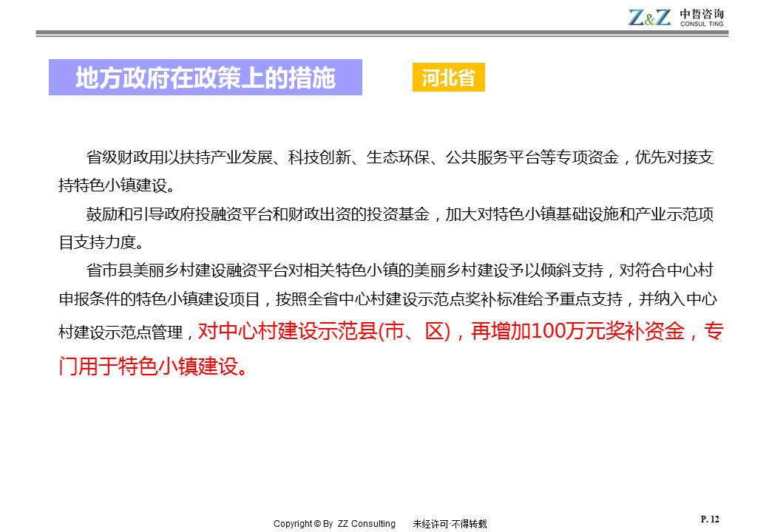Click the Z&Z logo in the header

tap(649, 17)
